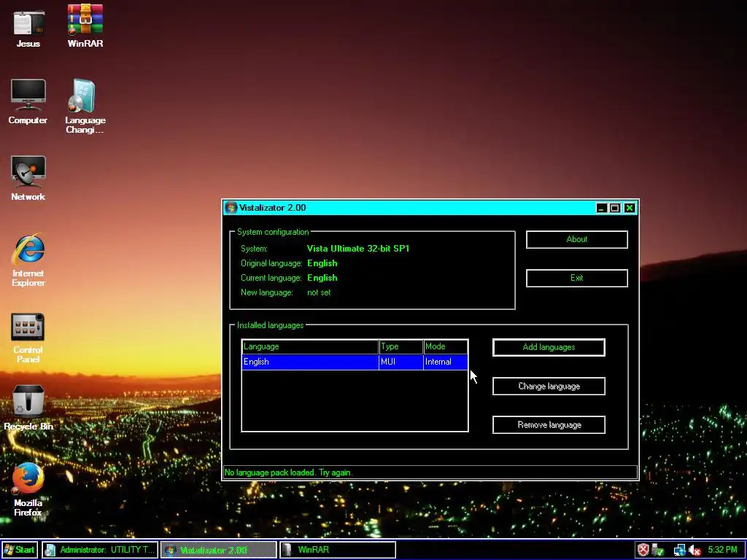The image size is (747, 560).
Task: Click the Add languages button
Action: 549,347
